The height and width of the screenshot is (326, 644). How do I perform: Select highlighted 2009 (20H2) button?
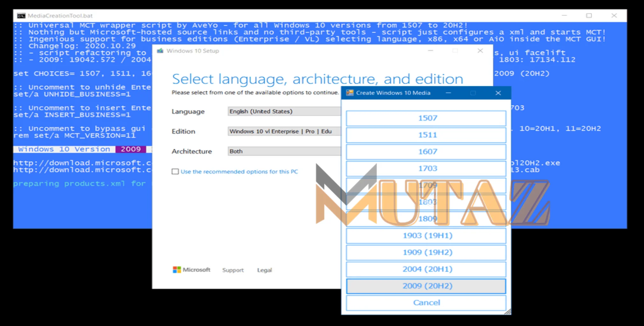[x=426, y=286]
